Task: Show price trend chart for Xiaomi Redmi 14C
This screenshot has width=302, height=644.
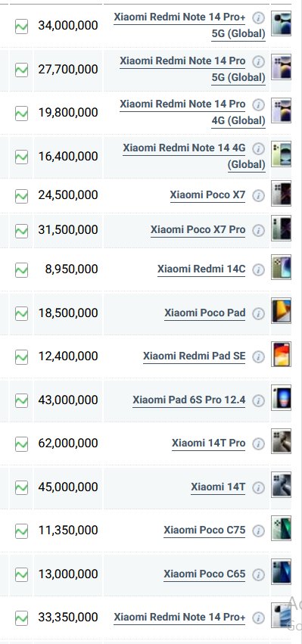Action: click(21, 270)
